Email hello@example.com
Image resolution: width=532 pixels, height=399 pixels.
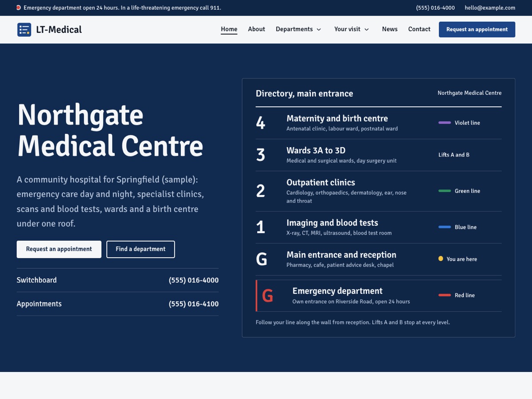pyautogui.click(x=490, y=8)
